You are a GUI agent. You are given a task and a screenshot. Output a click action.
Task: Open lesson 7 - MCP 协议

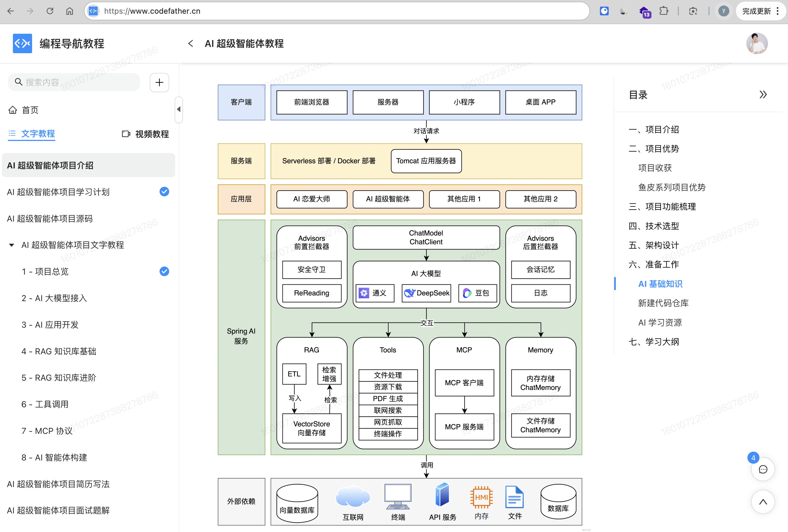[47, 431]
